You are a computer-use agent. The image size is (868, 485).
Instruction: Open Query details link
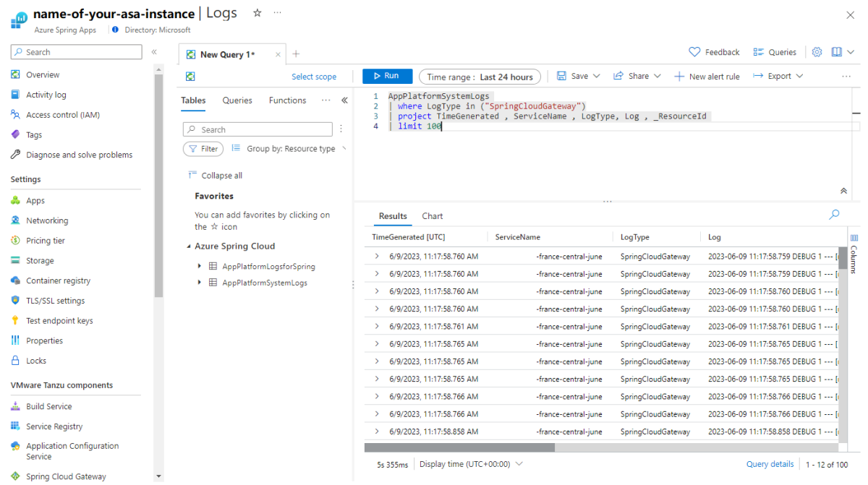(770, 464)
